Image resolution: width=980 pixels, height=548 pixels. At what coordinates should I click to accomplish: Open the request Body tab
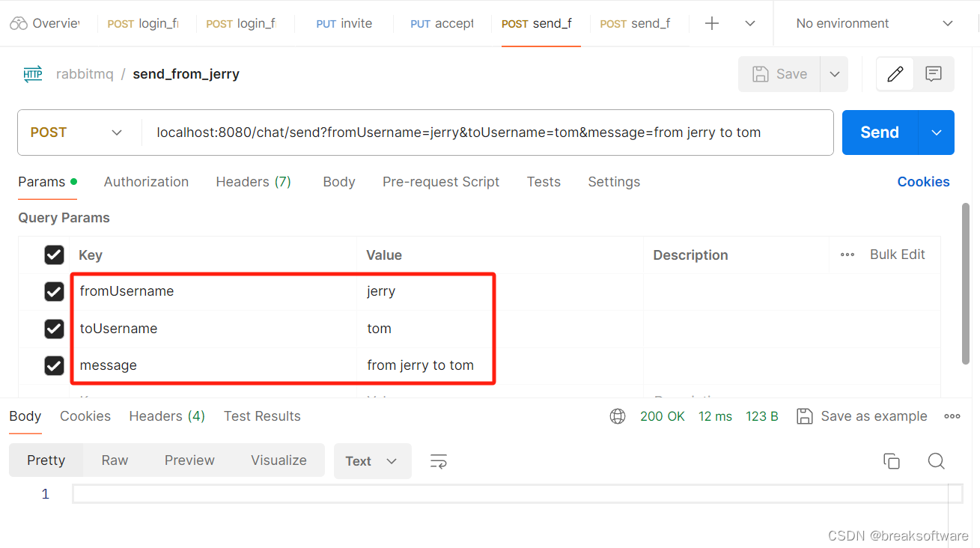(x=339, y=182)
